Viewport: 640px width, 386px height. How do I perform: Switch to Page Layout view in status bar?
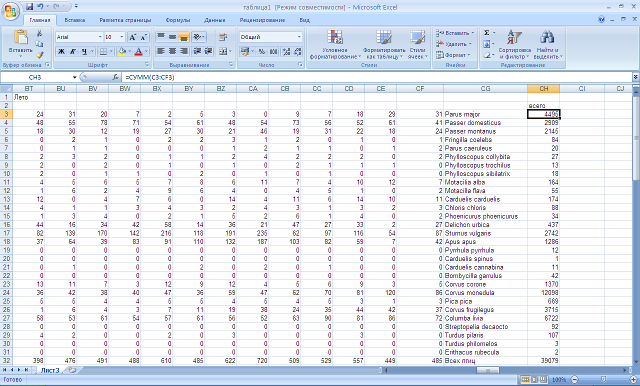[x=534, y=380]
